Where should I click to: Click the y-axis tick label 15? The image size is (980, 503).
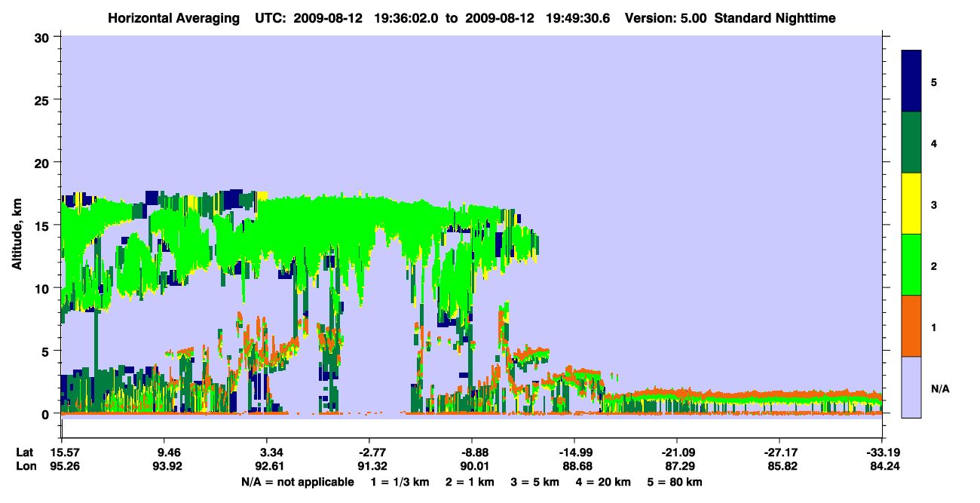(44, 225)
